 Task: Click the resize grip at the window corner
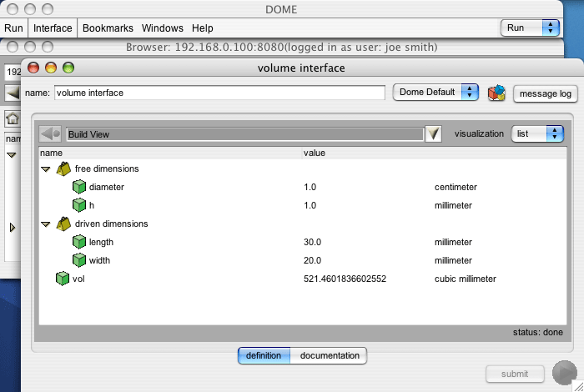click(x=578, y=386)
